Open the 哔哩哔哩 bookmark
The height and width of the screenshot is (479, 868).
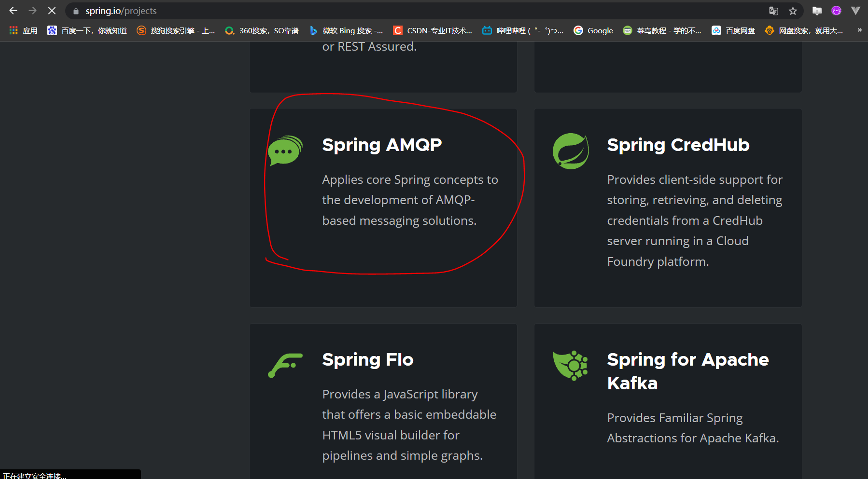click(523, 30)
